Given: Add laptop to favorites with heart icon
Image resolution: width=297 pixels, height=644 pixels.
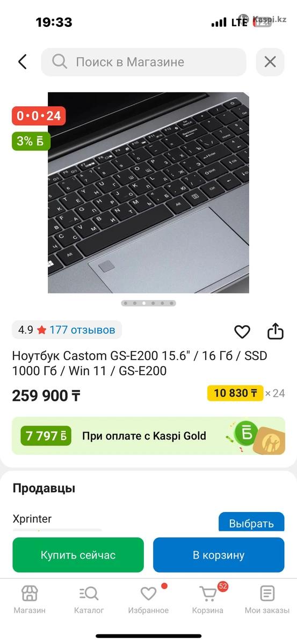Looking at the screenshot, I should tap(242, 332).
